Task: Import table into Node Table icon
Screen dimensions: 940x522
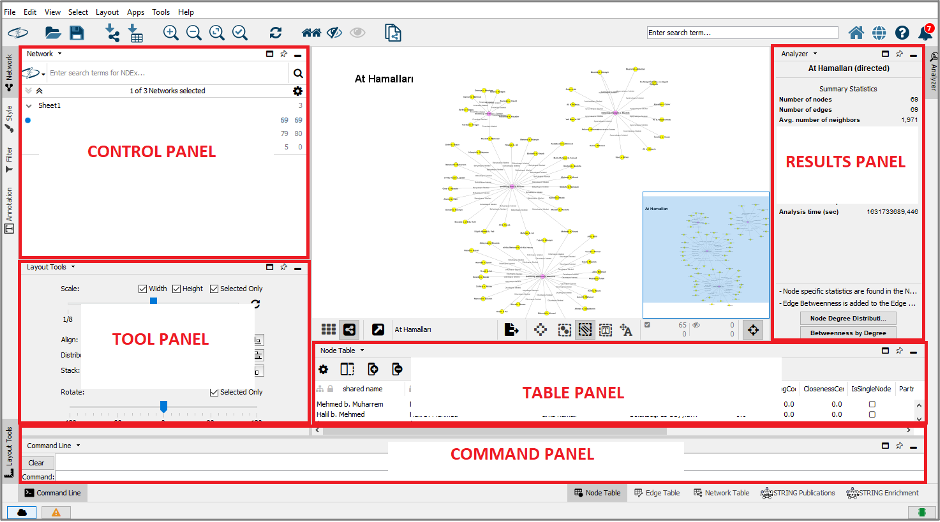Action: pyautogui.click(x=372, y=369)
